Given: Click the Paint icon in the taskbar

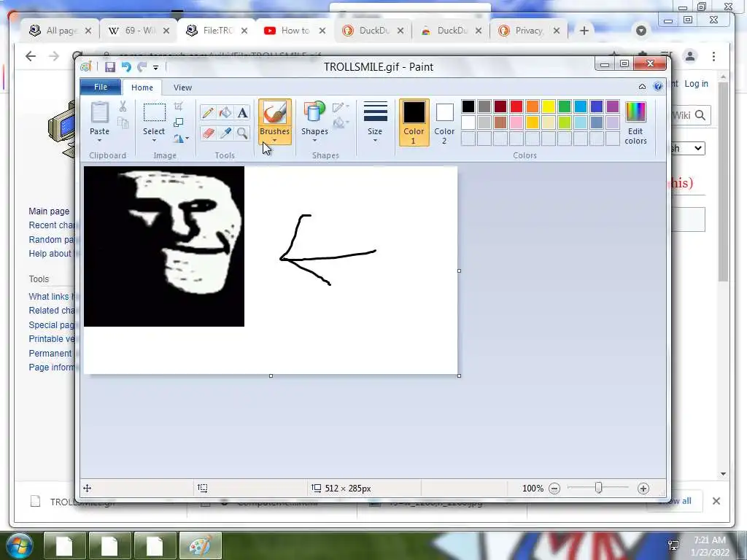Looking at the screenshot, I should (x=201, y=545).
